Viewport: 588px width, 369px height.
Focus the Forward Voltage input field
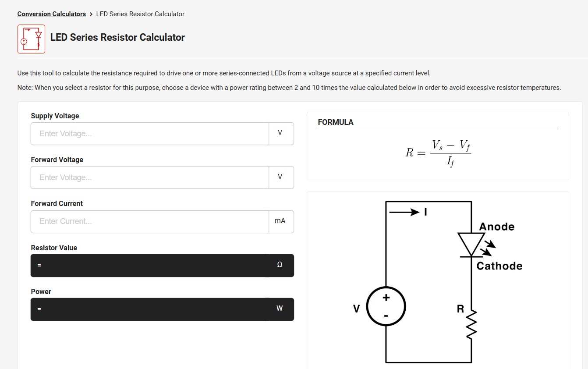pos(150,177)
